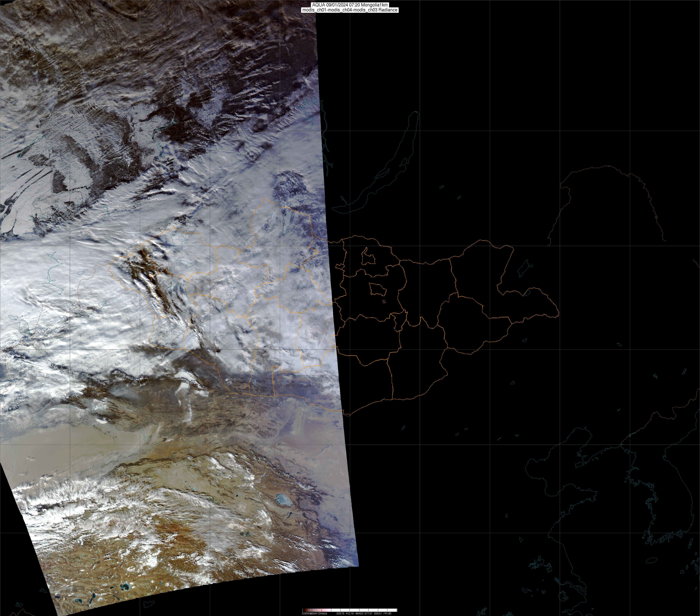The image size is (700, 616).
Task: Click the 412.19 colorbar tick value
Action: [x=350, y=614]
